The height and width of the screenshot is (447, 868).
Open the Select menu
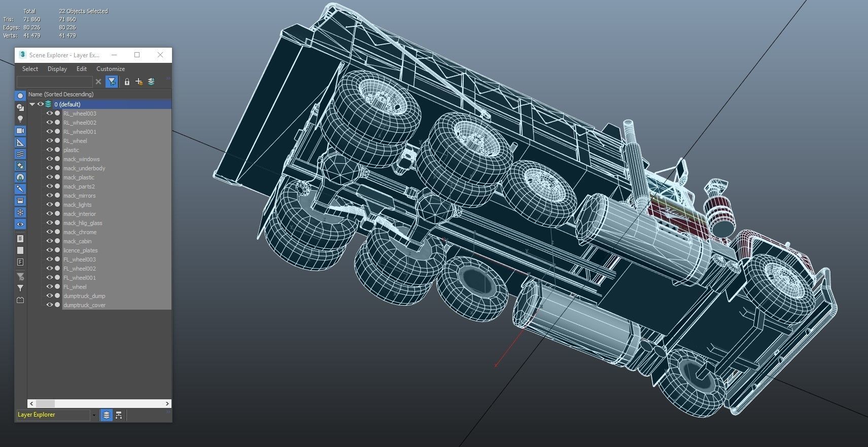[30, 69]
